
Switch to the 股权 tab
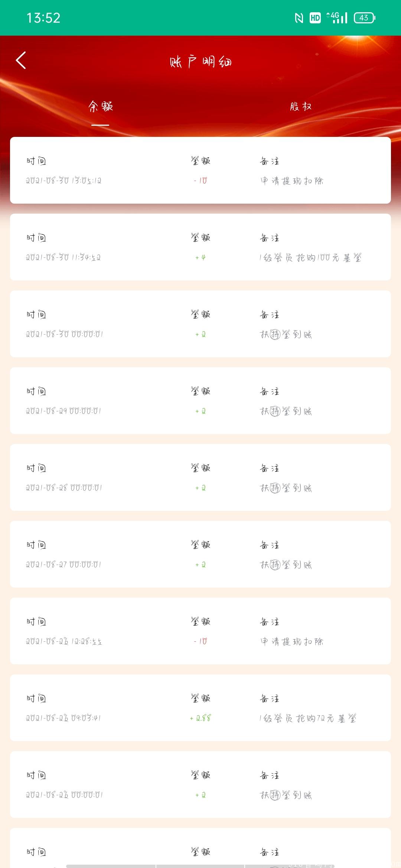coord(301,107)
